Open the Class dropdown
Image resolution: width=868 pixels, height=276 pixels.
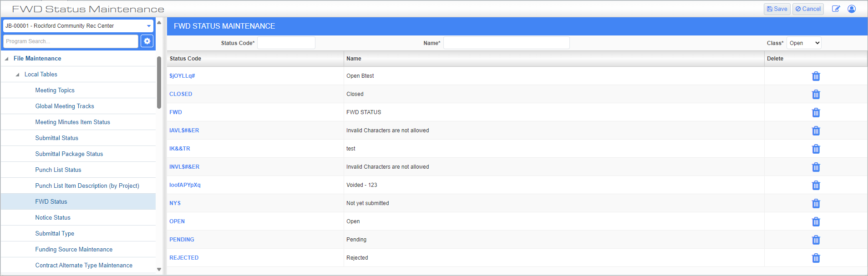[x=804, y=43]
